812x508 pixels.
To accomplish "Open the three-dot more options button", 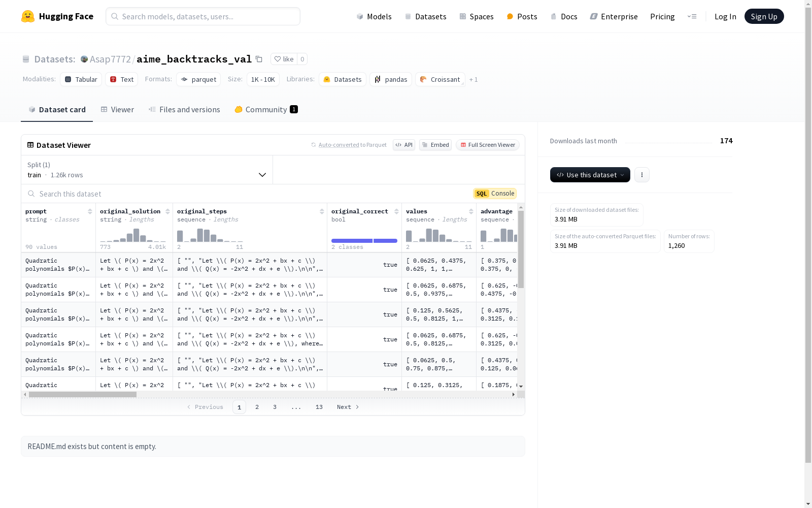I will [642, 175].
